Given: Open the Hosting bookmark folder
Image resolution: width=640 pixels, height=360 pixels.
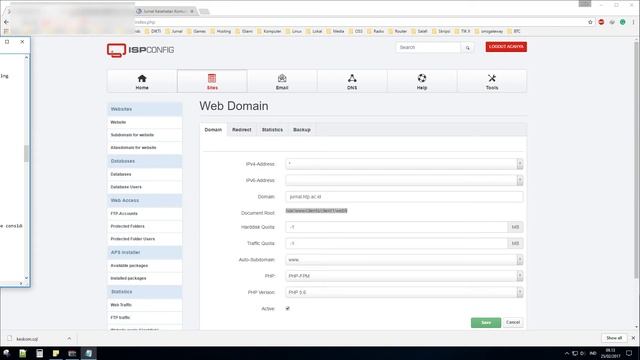Looking at the screenshot, I should (221, 31).
